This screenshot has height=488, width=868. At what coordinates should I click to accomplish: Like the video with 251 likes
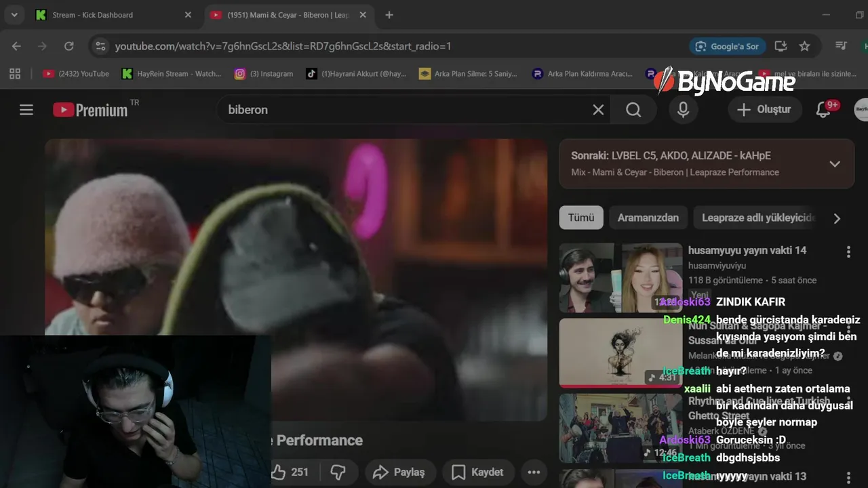(290, 472)
